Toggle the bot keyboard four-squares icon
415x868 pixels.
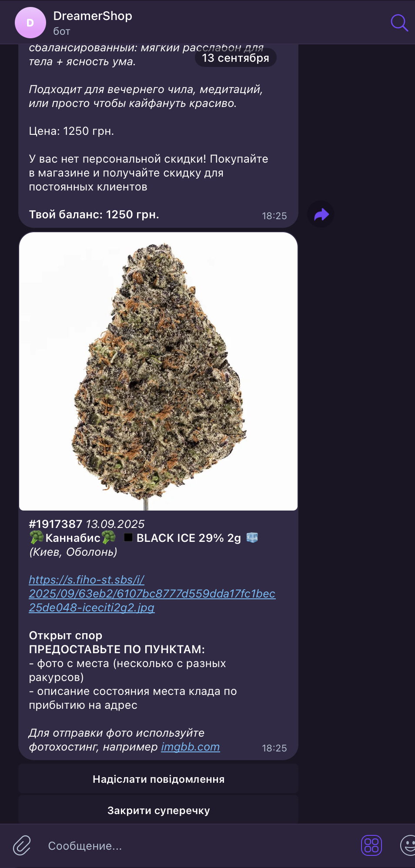(371, 845)
